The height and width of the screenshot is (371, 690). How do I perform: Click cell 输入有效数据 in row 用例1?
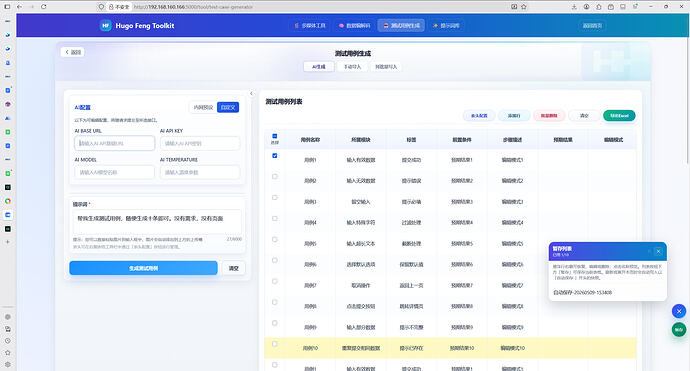tap(361, 160)
